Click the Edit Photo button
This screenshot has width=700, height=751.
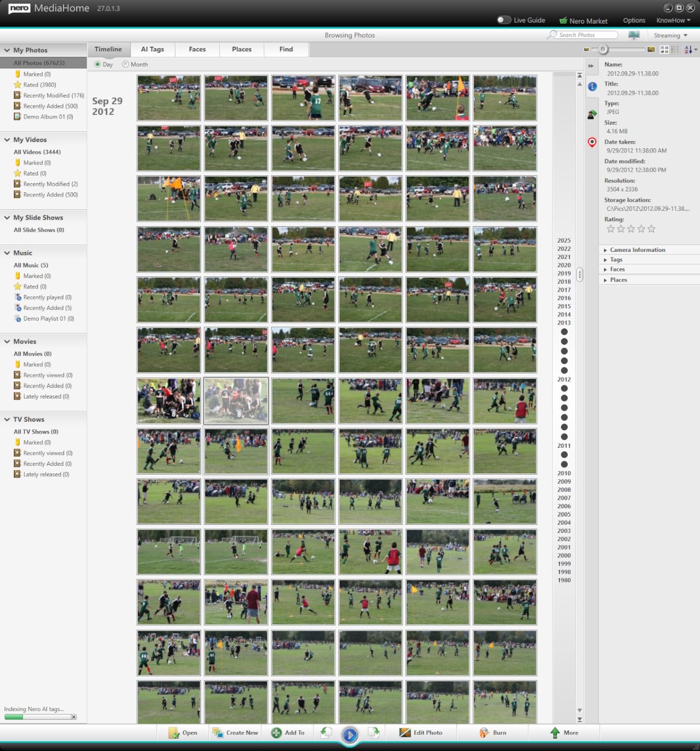point(421,733)
